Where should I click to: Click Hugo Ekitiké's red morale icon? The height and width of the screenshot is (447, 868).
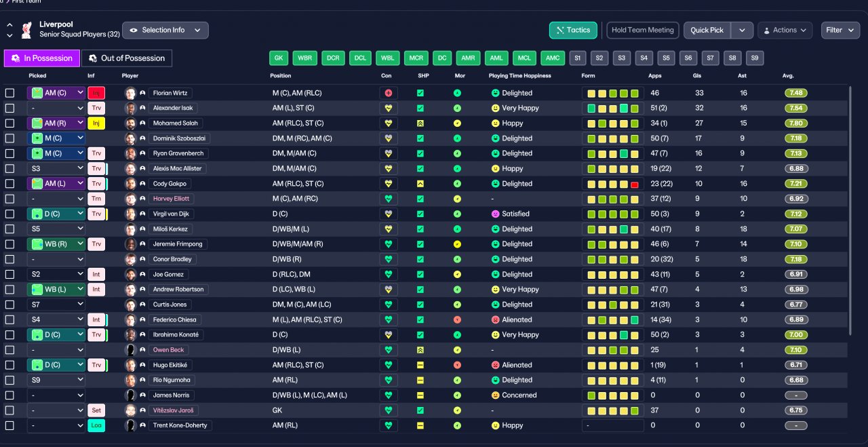tap(457, 365)
